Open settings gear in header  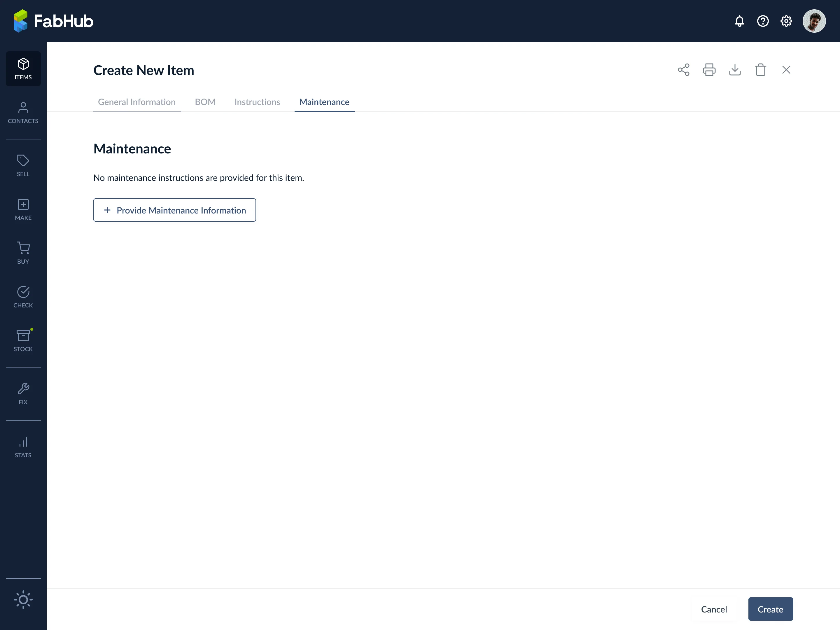click(x=786, y=21)
